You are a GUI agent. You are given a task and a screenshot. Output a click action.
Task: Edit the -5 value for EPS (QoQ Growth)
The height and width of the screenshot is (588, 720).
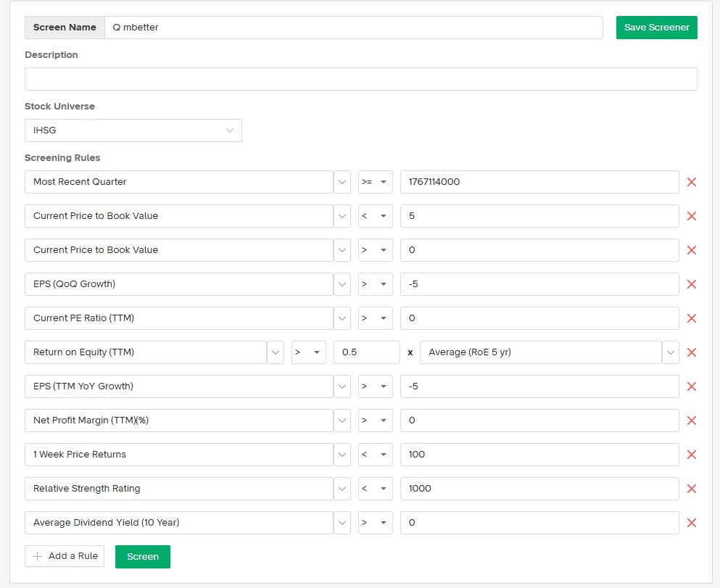pyautogui.click(x=539, y=284)
